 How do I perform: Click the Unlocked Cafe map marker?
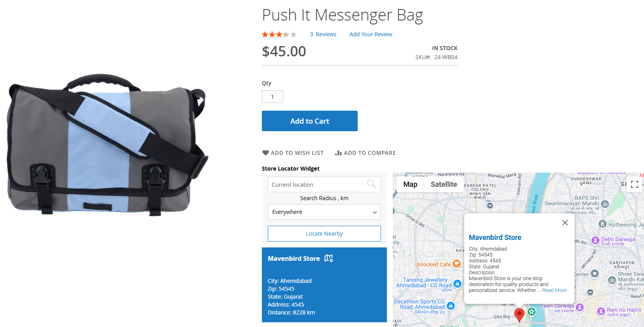[457, 264]
